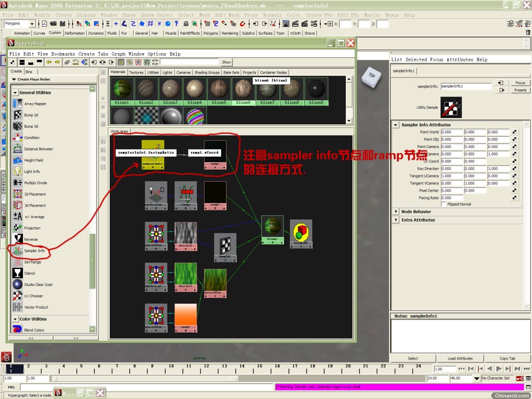Open the character set dropdown arrow

click(x=477, y=378)
